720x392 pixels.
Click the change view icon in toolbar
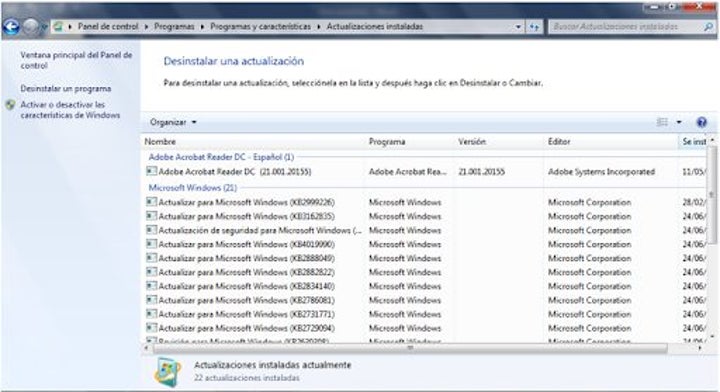pyautogui.click(x=662, y=122)
